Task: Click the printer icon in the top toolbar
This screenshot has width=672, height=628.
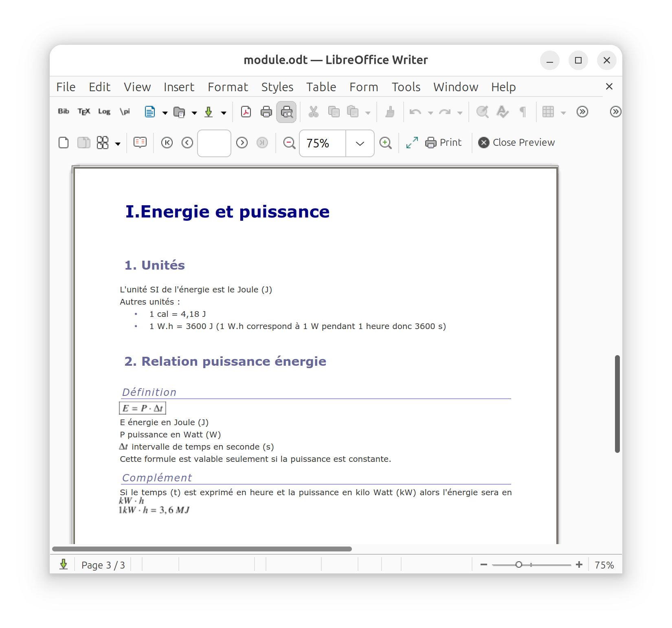Action: pyautogui.click(x=266, y=112)
